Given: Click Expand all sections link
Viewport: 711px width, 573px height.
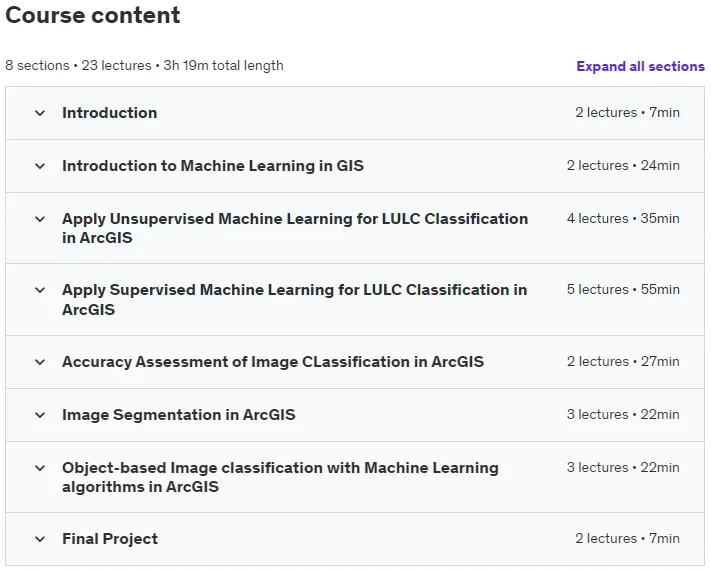Looking at the screenshot, I should click(x=640, y=66).
